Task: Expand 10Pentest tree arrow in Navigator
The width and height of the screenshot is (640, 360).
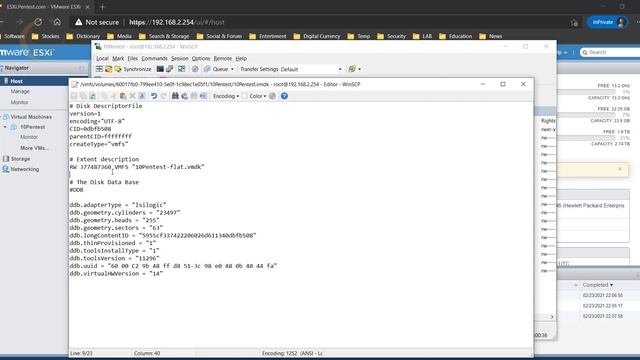Action: (5, 127)
